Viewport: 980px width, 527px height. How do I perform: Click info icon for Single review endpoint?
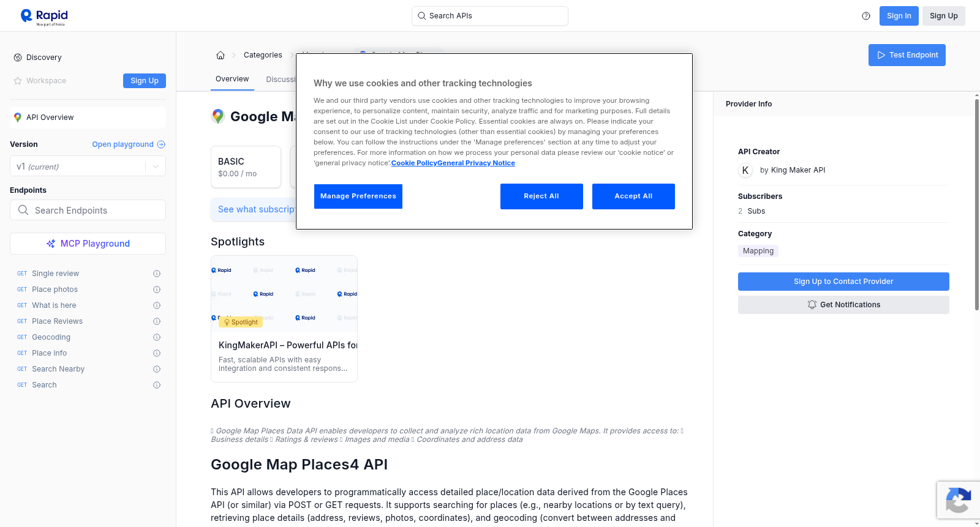(x=157, y=274)
